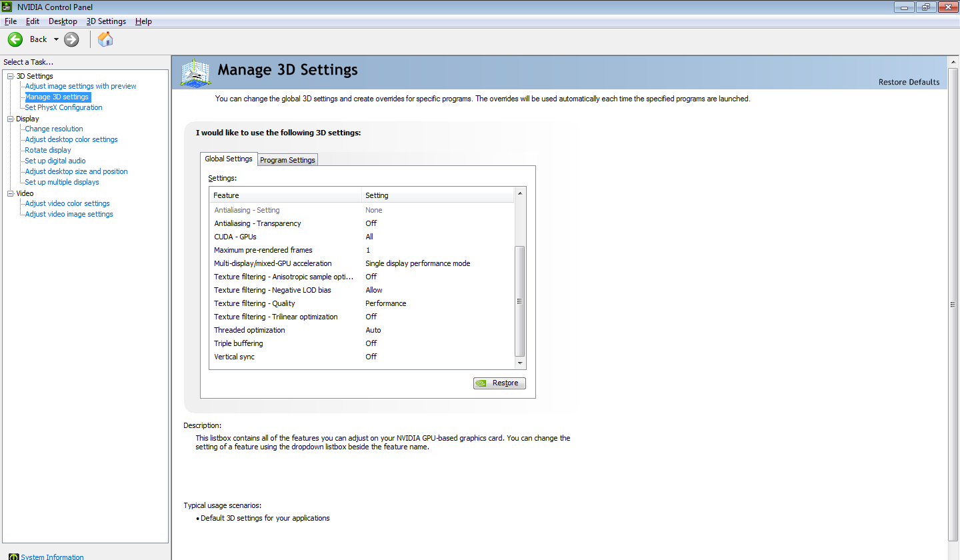Select the Threaded optimization row
This screenshot has height=560, width=960.
click(362, 330)
